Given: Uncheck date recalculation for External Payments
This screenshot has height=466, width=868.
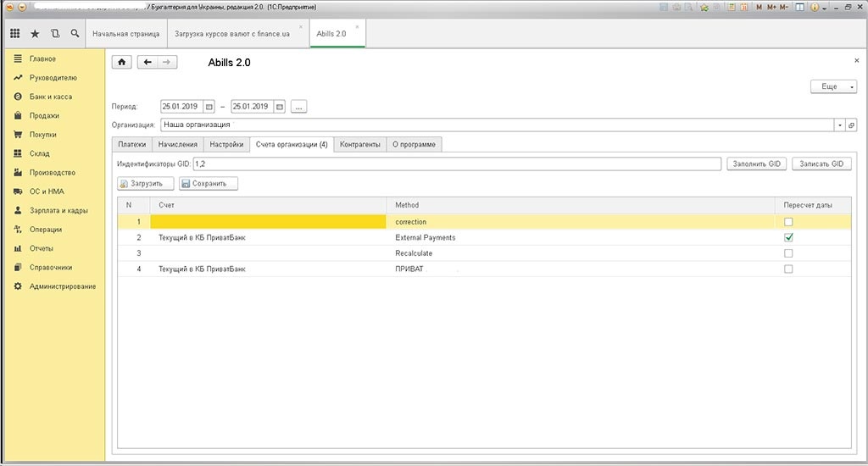Looking at the screenshot, I should pyautogui.click(x=788, y=237).
